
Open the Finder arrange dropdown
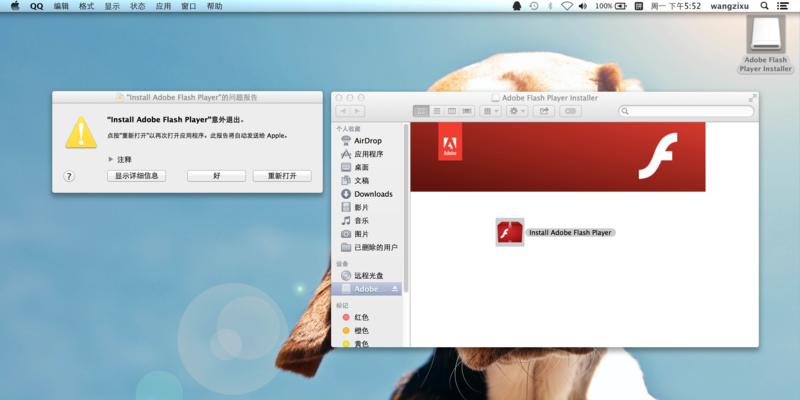(x=490, y=111)
